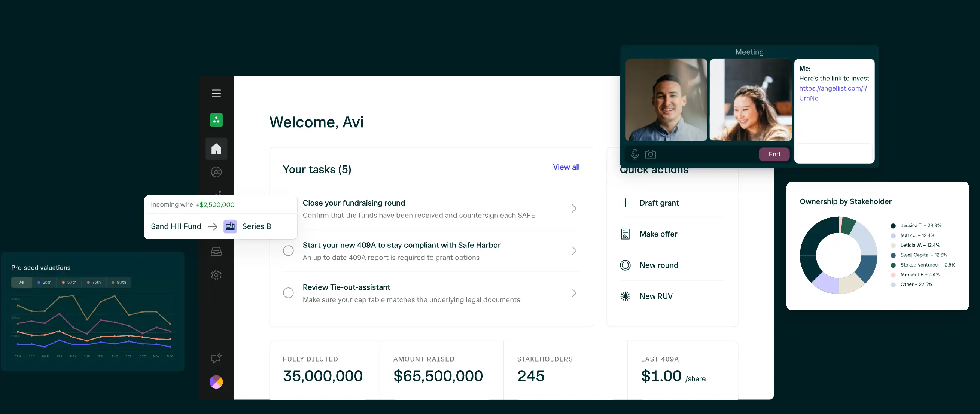The width and height of the screenshot is (980, 414).
Task: Click the feedback sparkle-chat icon
Action: [x=216, y=358]
